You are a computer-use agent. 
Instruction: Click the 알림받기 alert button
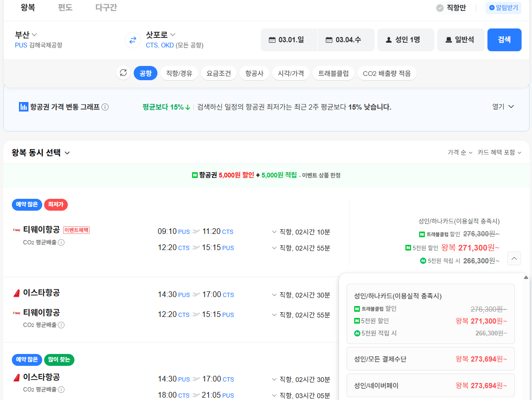504,8
